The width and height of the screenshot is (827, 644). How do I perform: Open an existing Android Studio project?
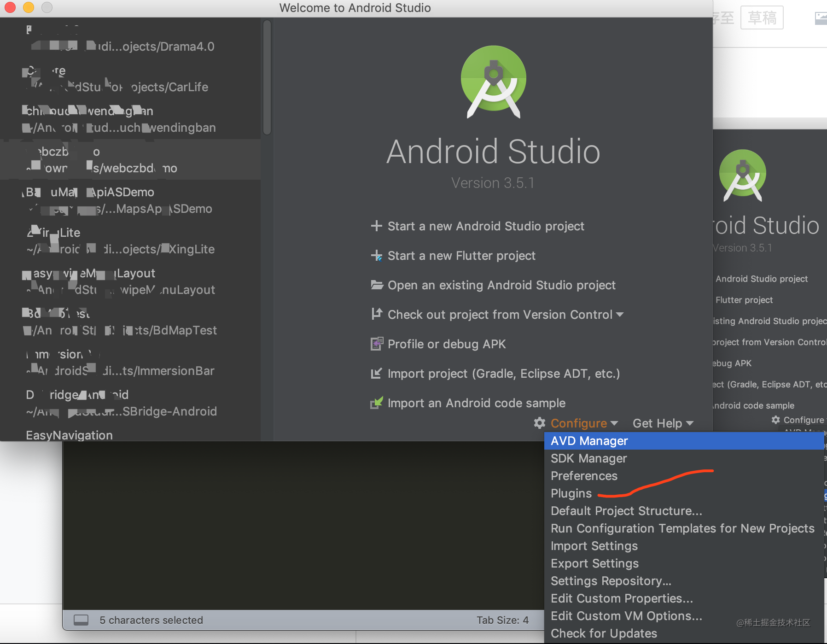click(501, 285)
